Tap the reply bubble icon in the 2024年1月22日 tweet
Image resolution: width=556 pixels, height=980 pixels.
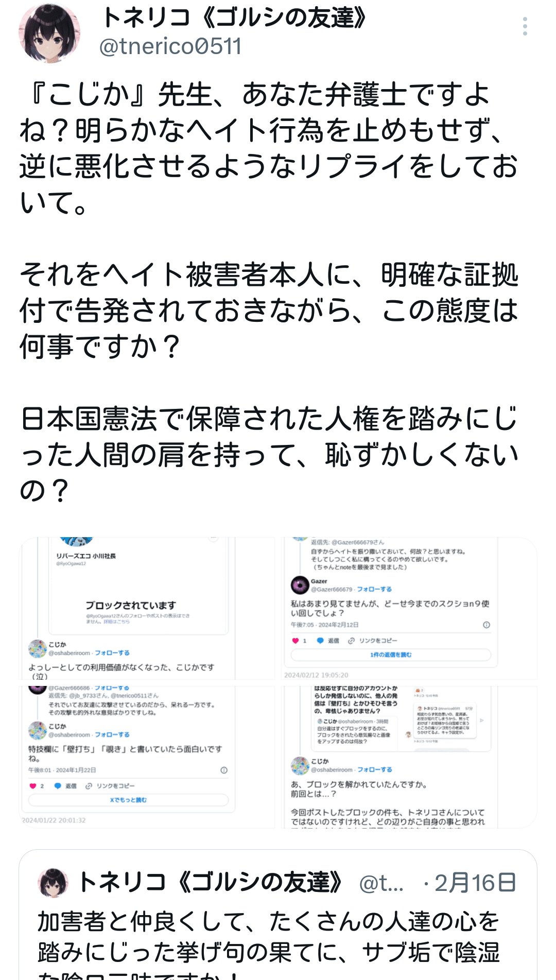[x=58, y=786]
